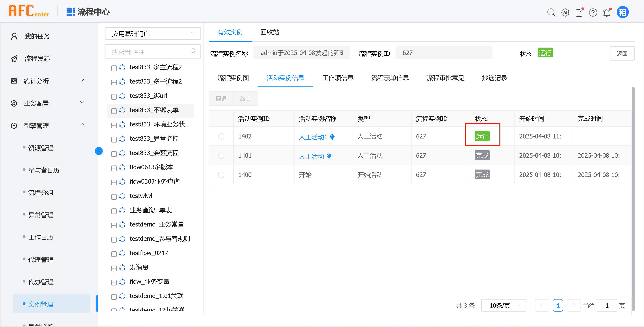This screenshot has width=644, height=327.
Task: Click the vertical scrollbar of the table
Action: (x=633, y=199)
